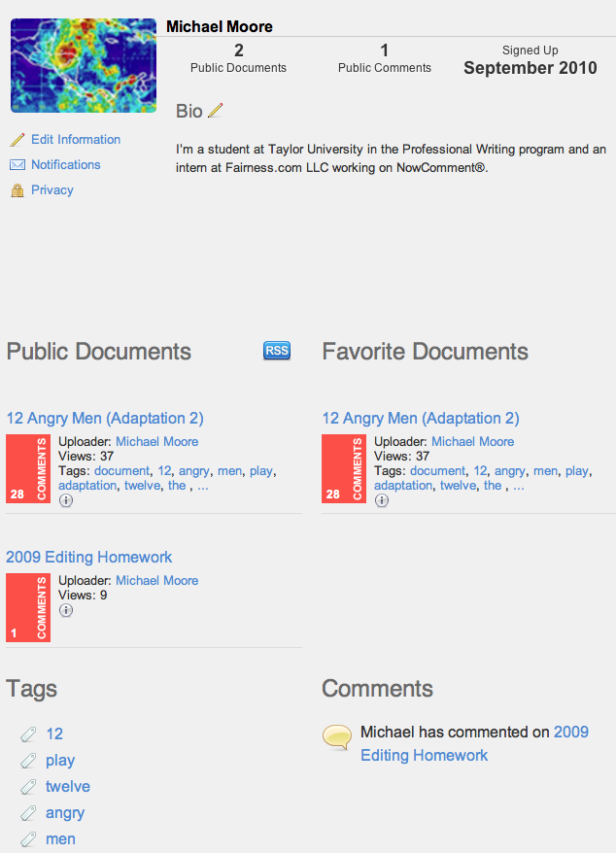Click the '2 Public Documents' count

(x=238, y=58)
